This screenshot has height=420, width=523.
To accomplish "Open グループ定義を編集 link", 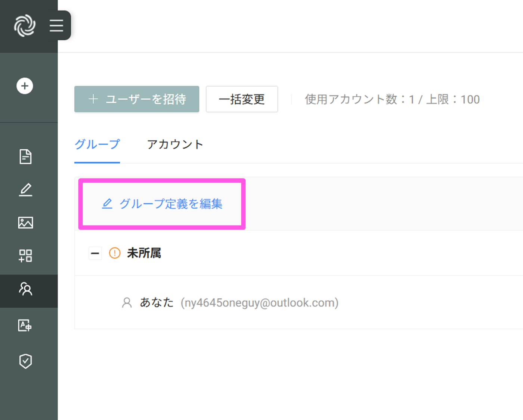I will click(x=163, y=204).
